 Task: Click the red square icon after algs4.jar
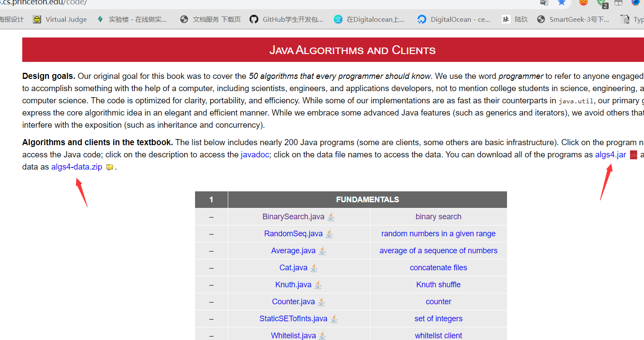(x=633, y=155)
